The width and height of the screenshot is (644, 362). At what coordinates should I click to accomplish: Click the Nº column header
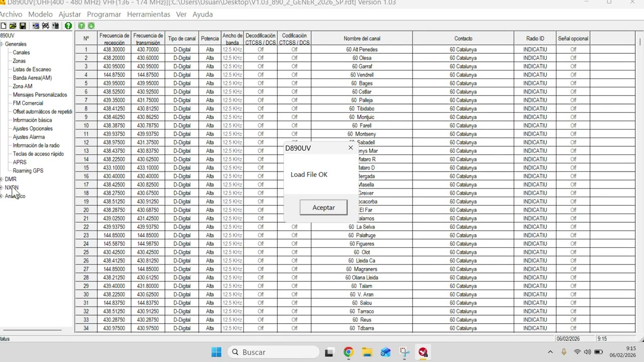86,38
